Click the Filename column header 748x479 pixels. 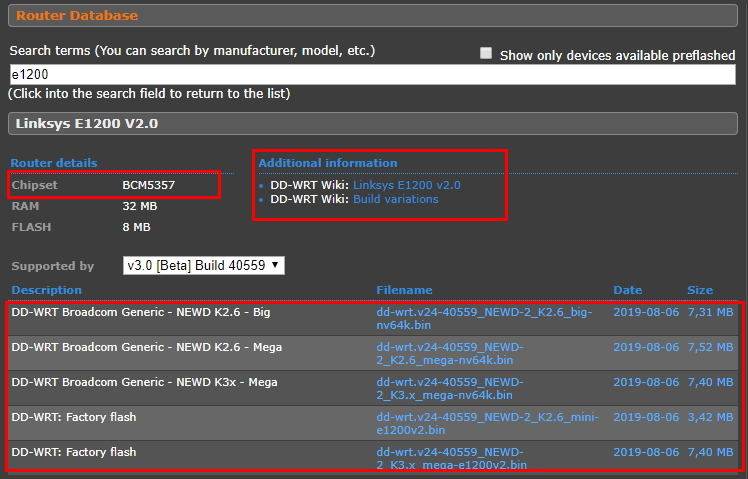pos(404,290)
